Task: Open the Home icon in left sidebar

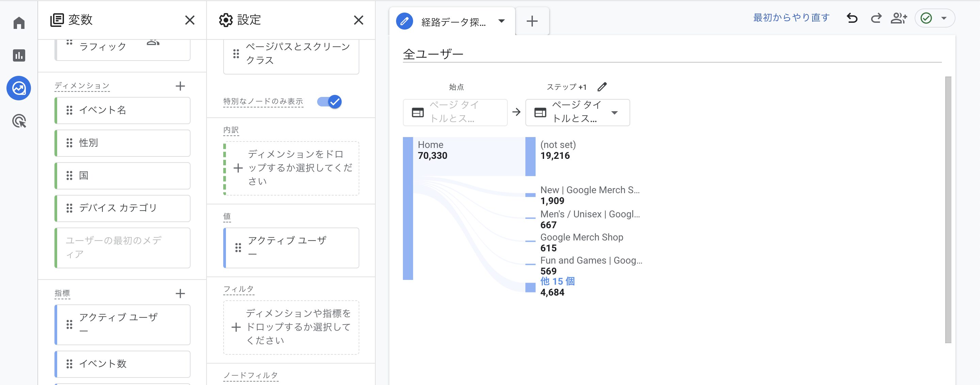Action: (19, 23)
